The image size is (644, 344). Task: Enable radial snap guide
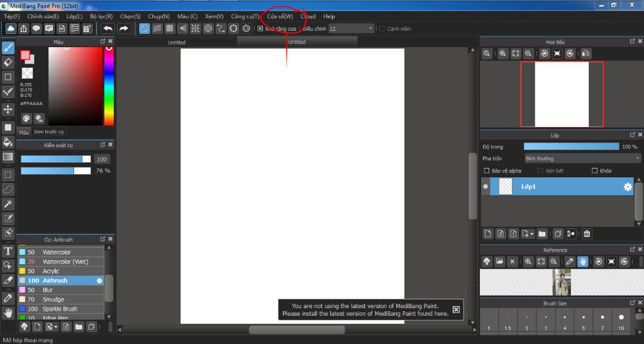(x=195, y=28)
